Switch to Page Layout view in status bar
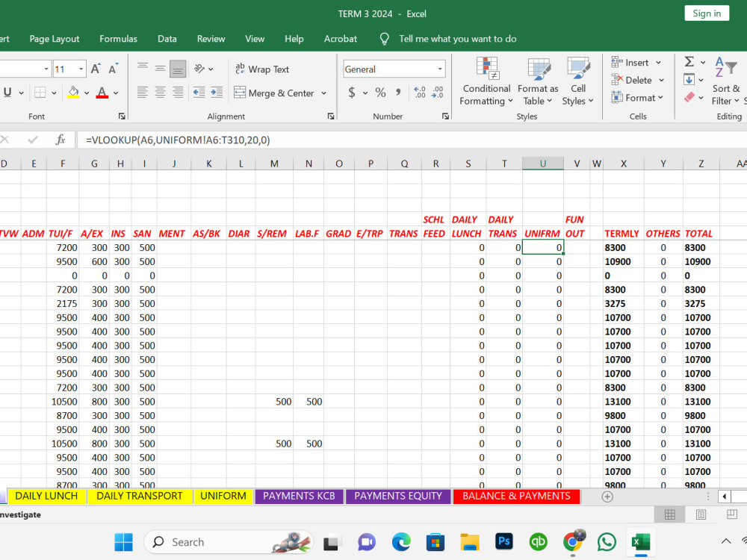This screenshot has width=747, height=560. point(701,514)
